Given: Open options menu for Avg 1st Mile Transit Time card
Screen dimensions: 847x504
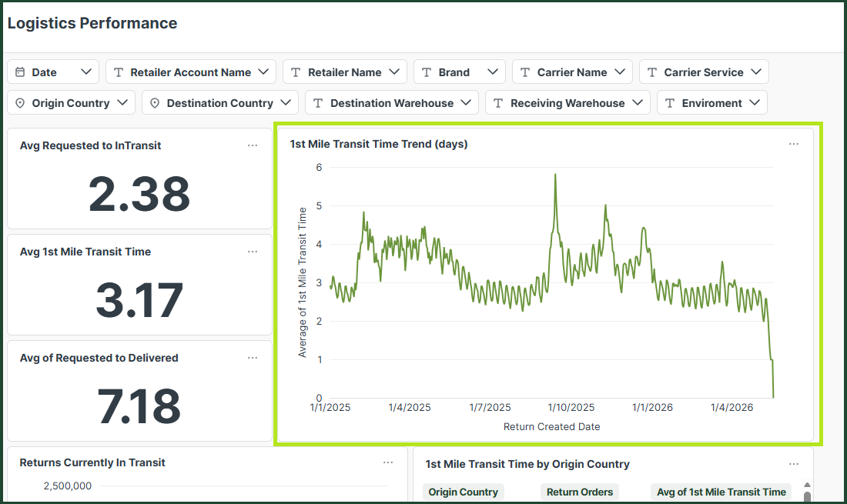Looking at the screenshot, I should coord(253,252).
